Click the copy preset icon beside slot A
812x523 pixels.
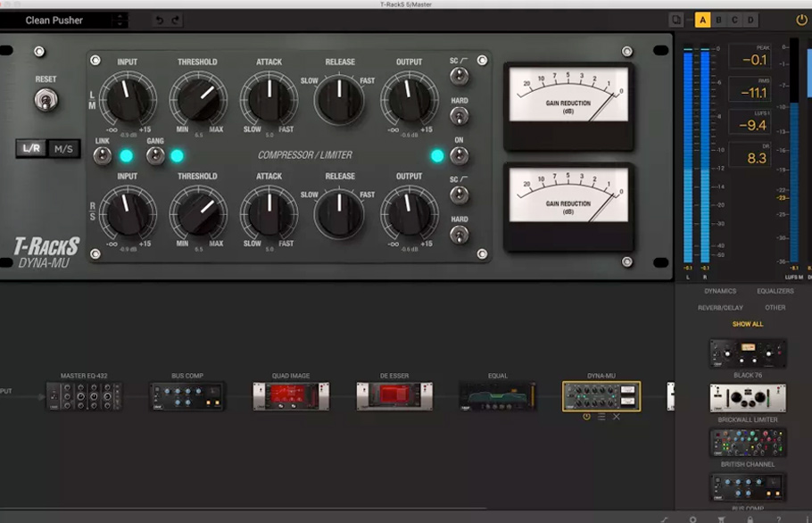tap(676, 21)
